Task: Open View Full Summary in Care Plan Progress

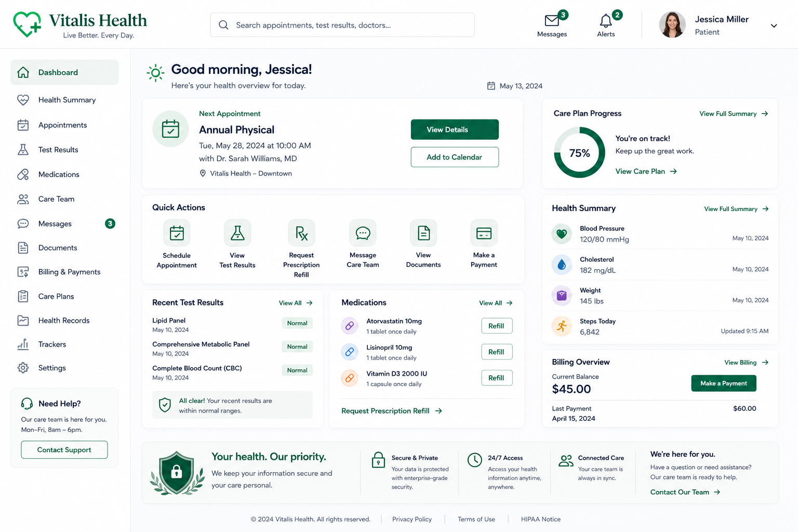Action: pyautogui.click(x=734, y=114)
